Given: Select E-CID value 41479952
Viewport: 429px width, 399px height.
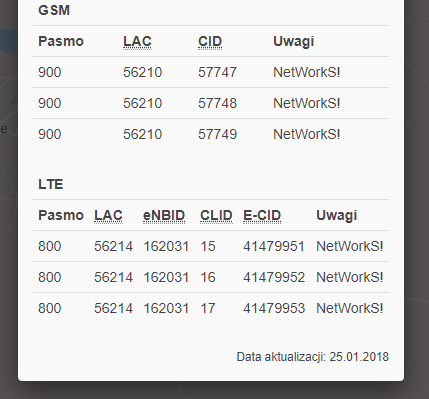Looking at the screenshot, I should coord(274,277).
